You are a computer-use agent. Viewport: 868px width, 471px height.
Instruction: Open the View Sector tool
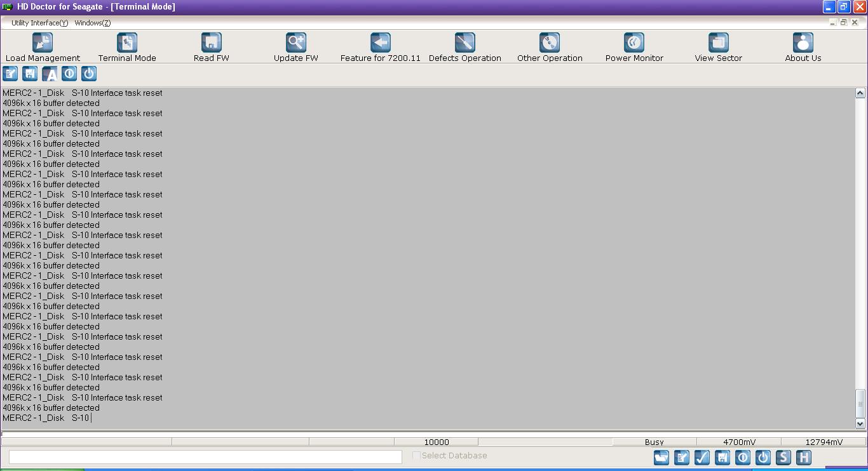click(x=719, y=48)
